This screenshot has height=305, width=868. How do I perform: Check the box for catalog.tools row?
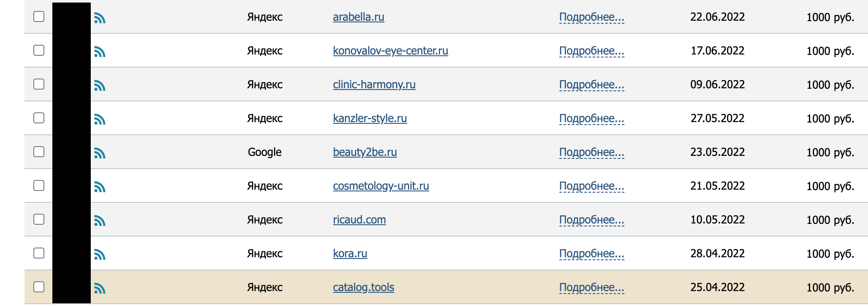tap(39, 287)
